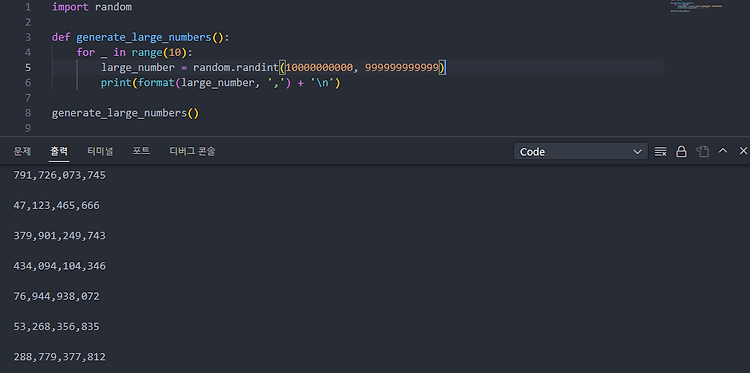
Task: Switch to the 포트 tab
Action: tap(141, 151)
